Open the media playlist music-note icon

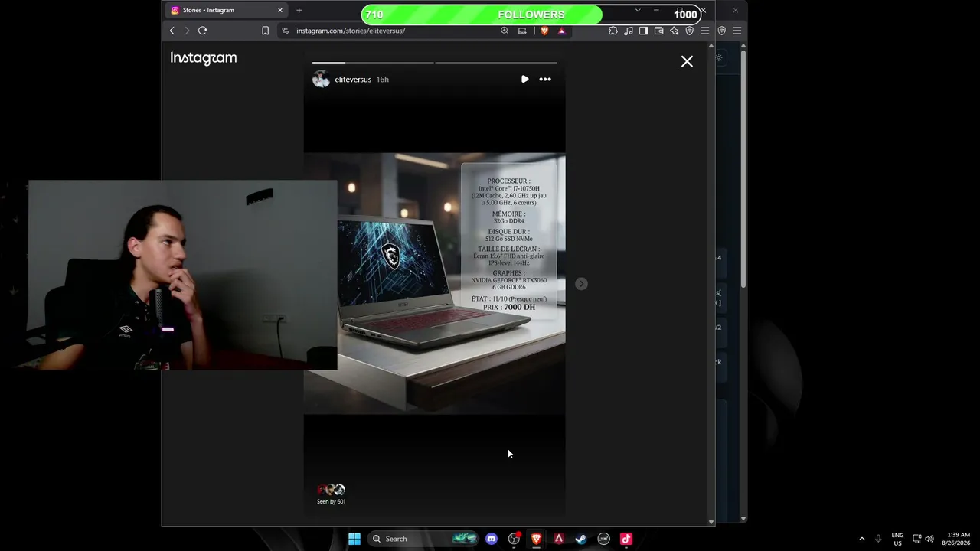click(629, 31)
